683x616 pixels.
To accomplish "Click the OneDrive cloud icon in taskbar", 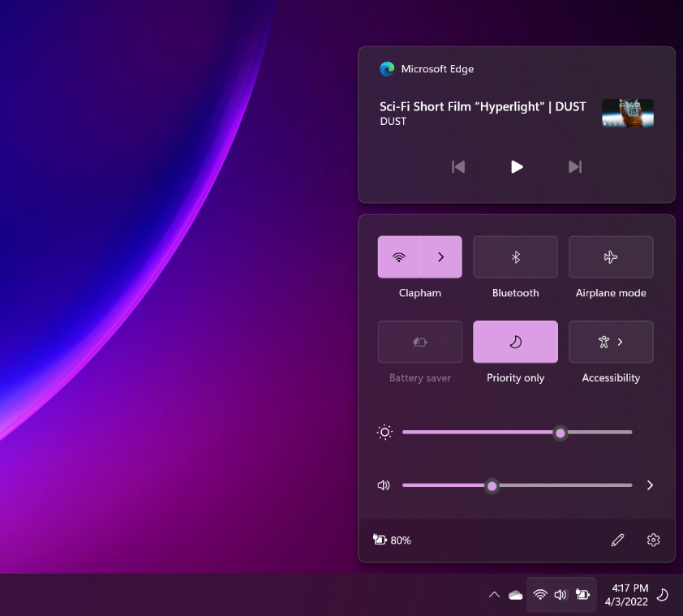I will click(x=515, y=595).
